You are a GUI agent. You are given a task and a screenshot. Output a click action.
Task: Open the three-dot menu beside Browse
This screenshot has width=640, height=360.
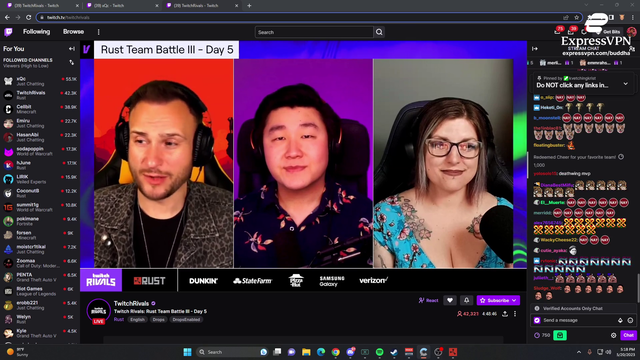coord(98,32)
